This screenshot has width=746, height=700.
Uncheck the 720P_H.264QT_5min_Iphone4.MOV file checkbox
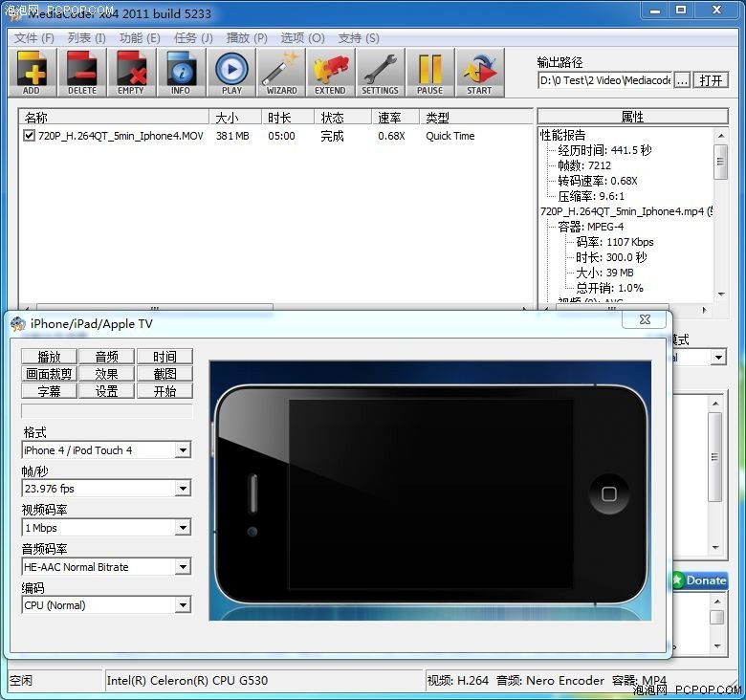[x=29, y=136]
